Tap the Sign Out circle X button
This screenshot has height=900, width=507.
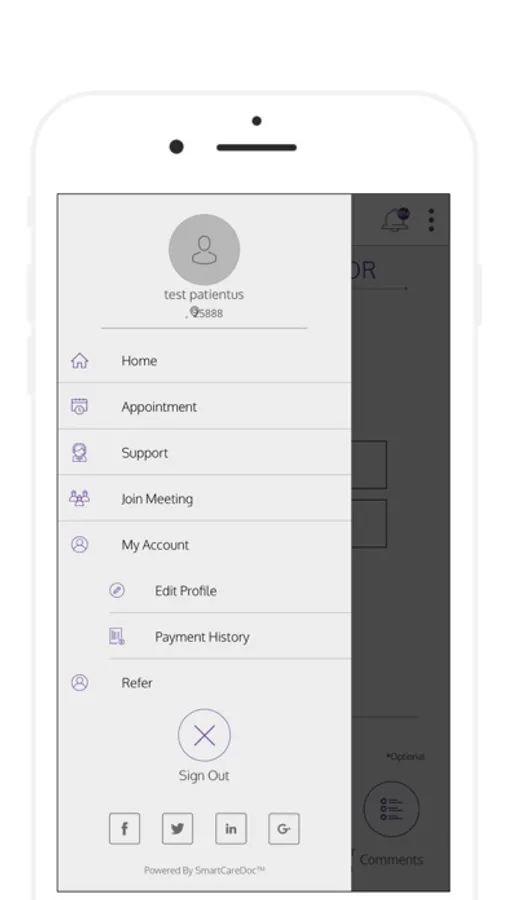(x=204, y=735)
